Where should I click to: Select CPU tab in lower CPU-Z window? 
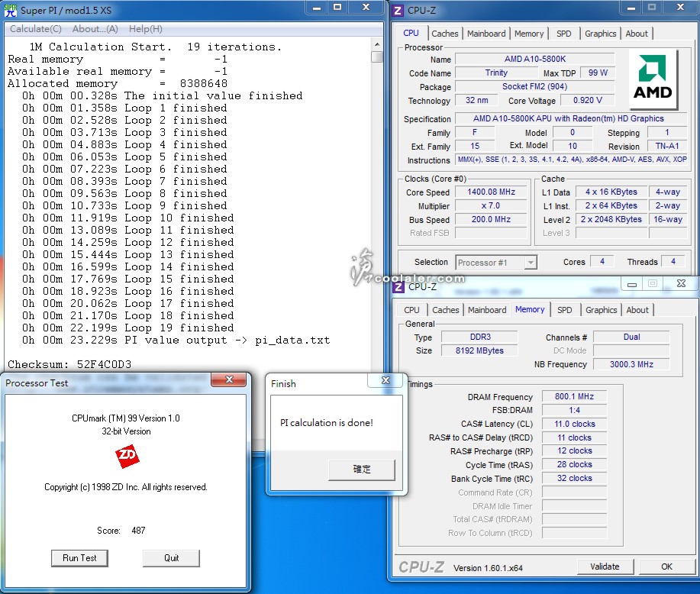pos(411,310)
